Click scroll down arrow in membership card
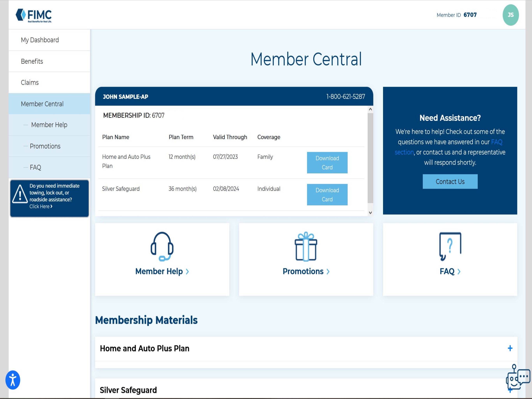Image resolution: width=532 pixels, height=399 pixels. [370, 213]
